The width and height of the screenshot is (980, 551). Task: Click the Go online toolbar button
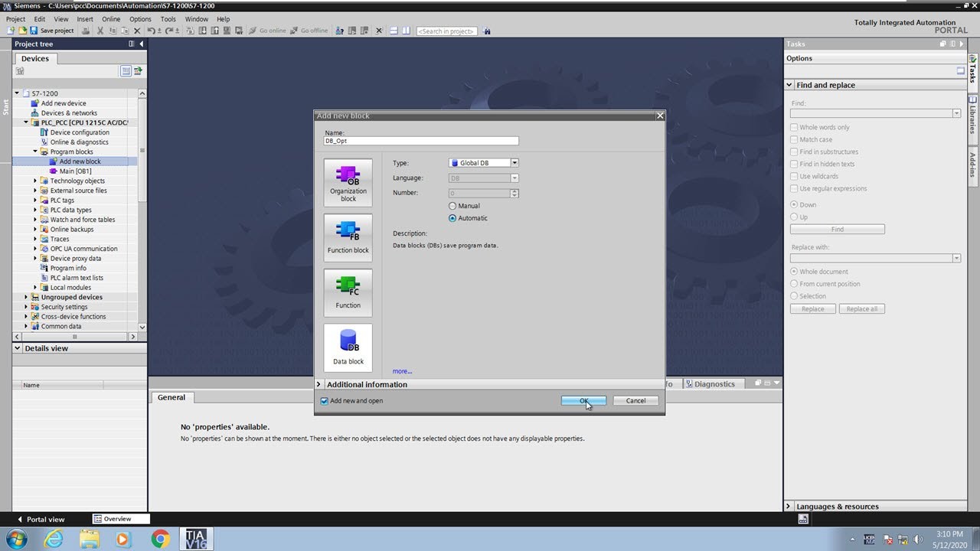[267, 31]
